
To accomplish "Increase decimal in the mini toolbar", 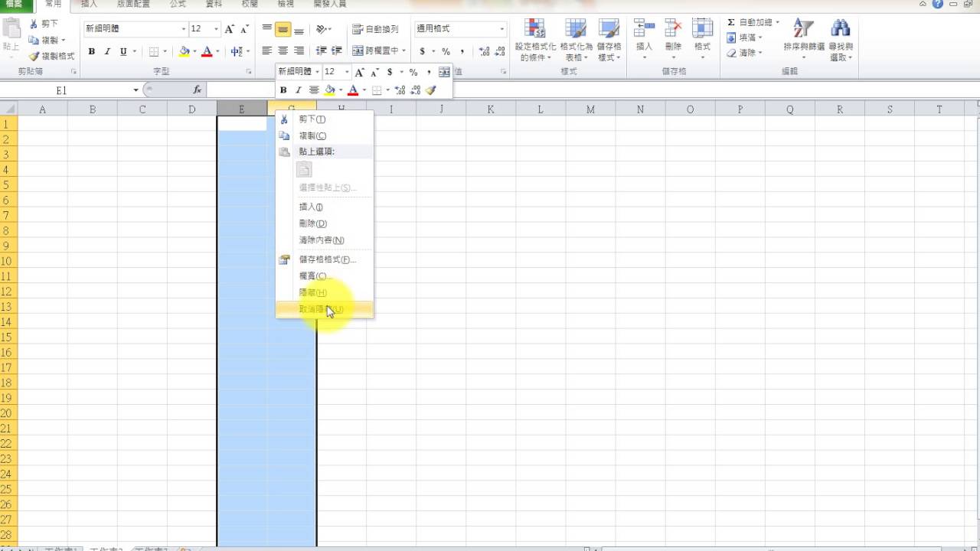I will point(400,90).
